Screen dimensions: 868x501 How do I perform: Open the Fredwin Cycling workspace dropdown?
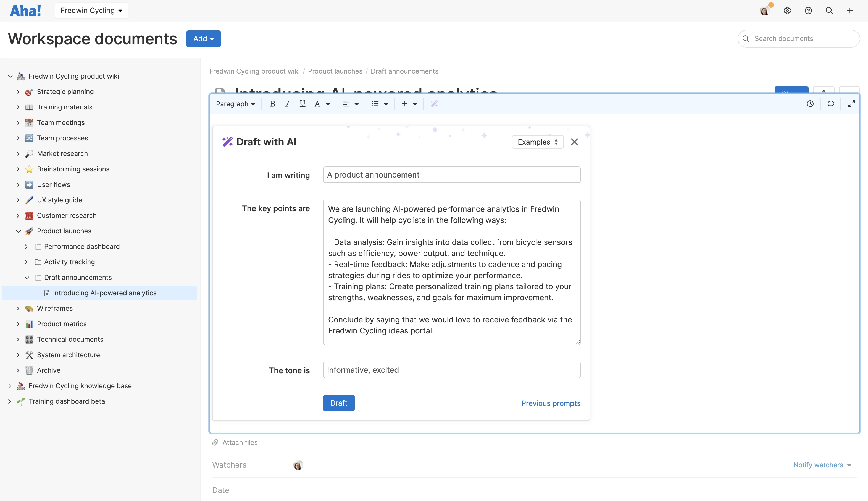pyautogui.click(x=91, y=11)
